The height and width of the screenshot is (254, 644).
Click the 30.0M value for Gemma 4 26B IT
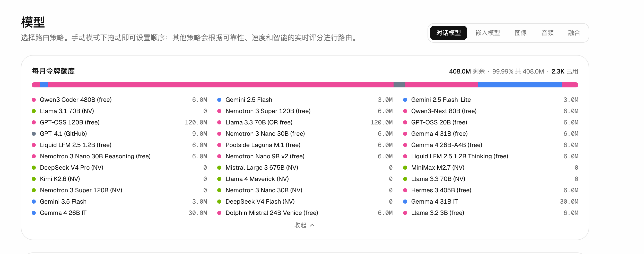(198, 213)
